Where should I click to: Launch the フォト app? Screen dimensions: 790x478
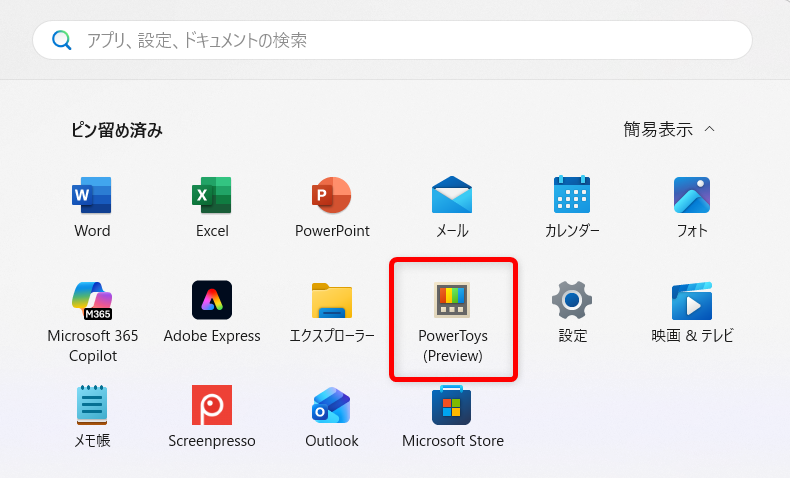pyautogui.click(x=692, y=207)
